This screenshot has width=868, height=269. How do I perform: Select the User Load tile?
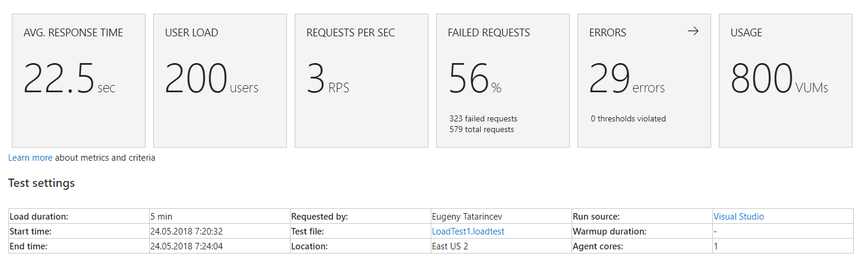point(220,81)
